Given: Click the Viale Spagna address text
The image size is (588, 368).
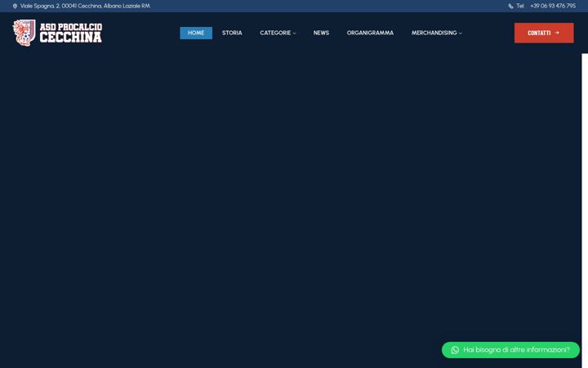Looking at the screenshot, I should [x=85, y=6].
